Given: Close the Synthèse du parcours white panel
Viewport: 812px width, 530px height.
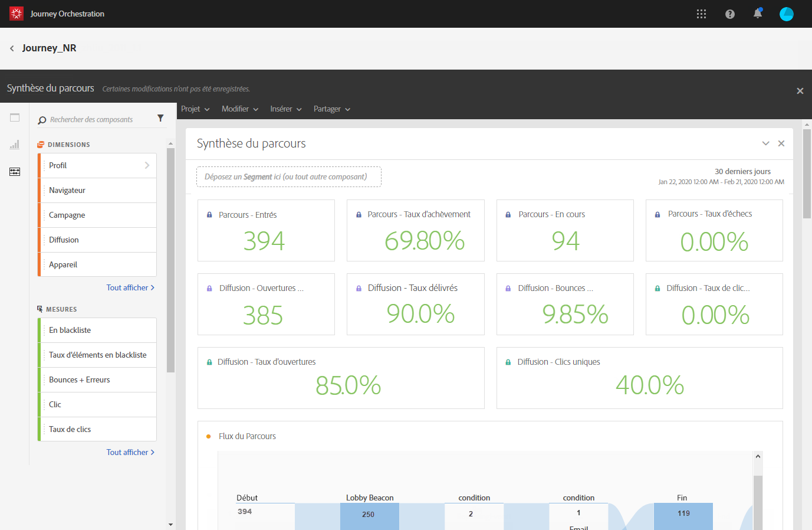Looking at the screenshot, I should (x=781, y=143).
